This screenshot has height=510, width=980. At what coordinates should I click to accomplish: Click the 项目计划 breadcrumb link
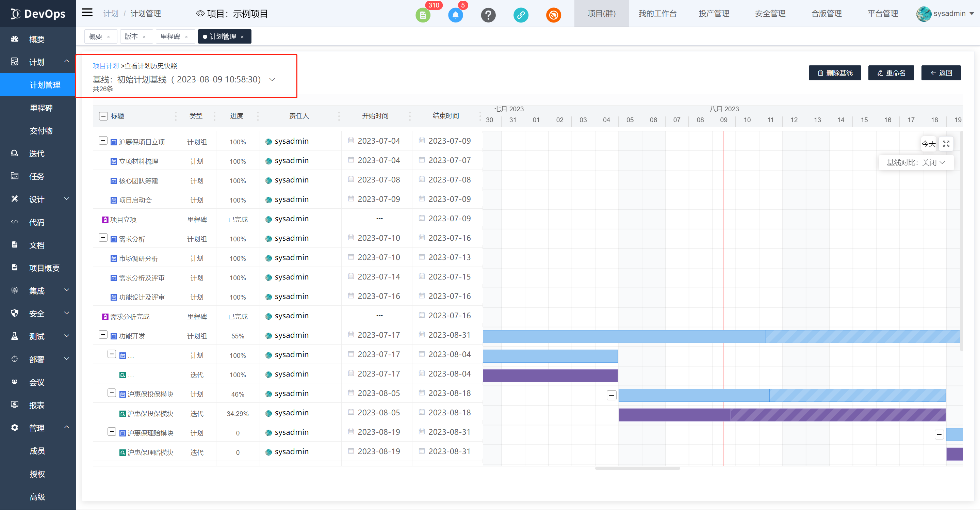106,66
